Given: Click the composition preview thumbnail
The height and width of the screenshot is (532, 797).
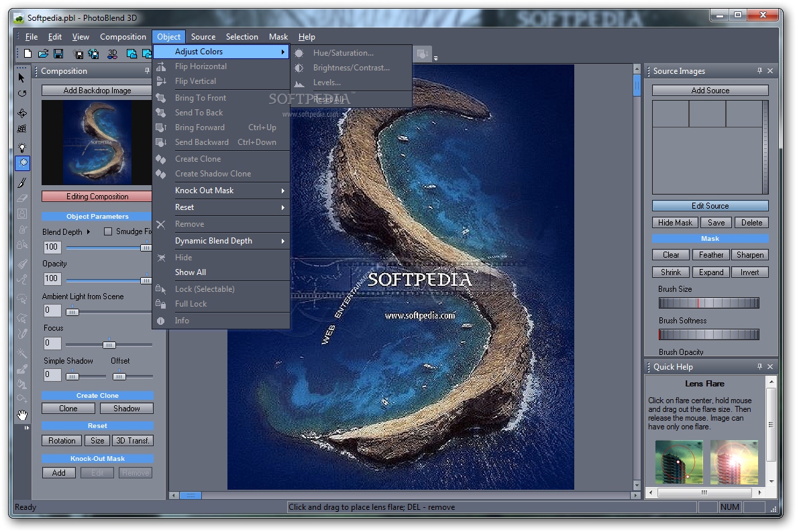Looking at the screenshot, I should coord(97,142).
